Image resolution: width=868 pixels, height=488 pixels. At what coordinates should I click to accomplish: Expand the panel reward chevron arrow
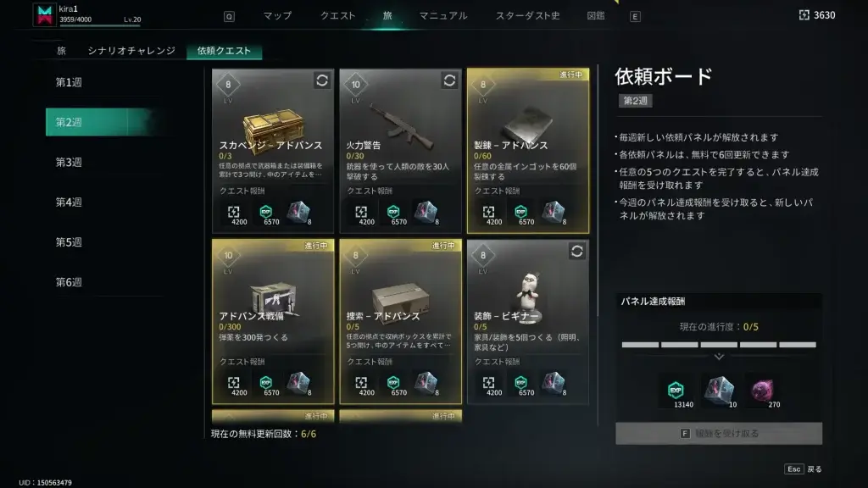tap(719, 357)
